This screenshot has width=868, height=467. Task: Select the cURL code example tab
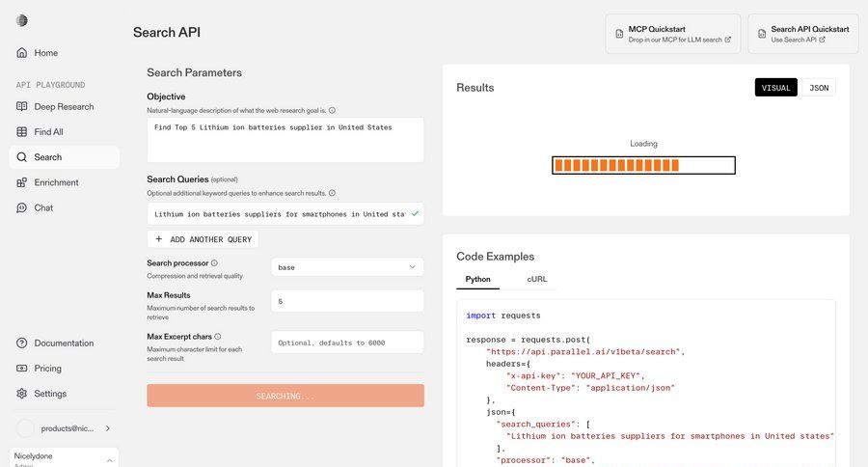pyautogui.click(x=536, y=279)
